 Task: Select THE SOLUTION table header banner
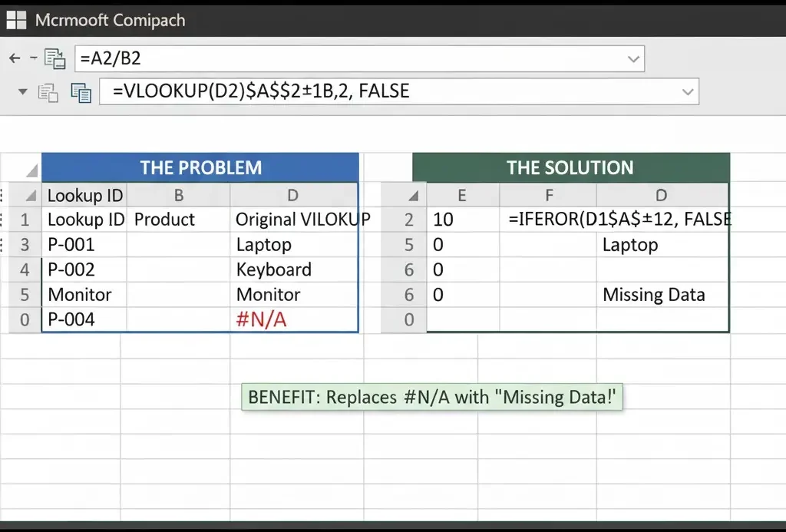pyautogui.click(x=570, y=167)
